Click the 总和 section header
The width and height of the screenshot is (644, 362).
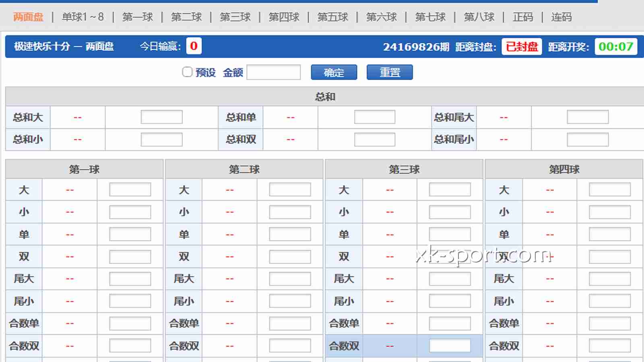coord(325,97)
